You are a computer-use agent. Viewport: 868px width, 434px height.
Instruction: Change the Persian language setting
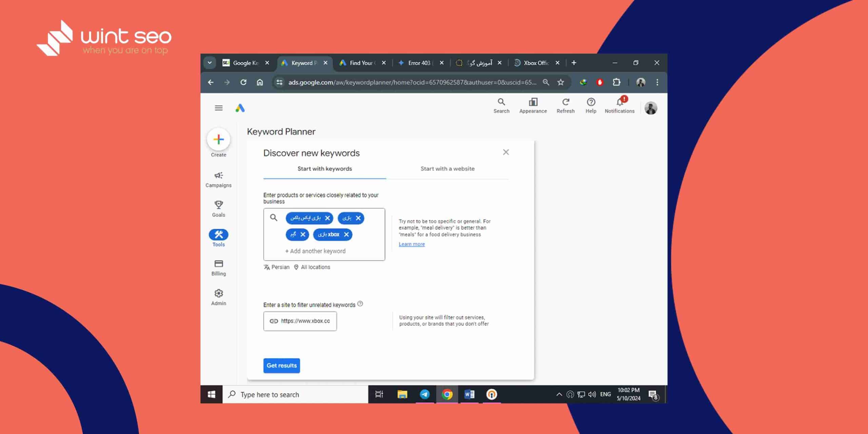click(277, 267)
